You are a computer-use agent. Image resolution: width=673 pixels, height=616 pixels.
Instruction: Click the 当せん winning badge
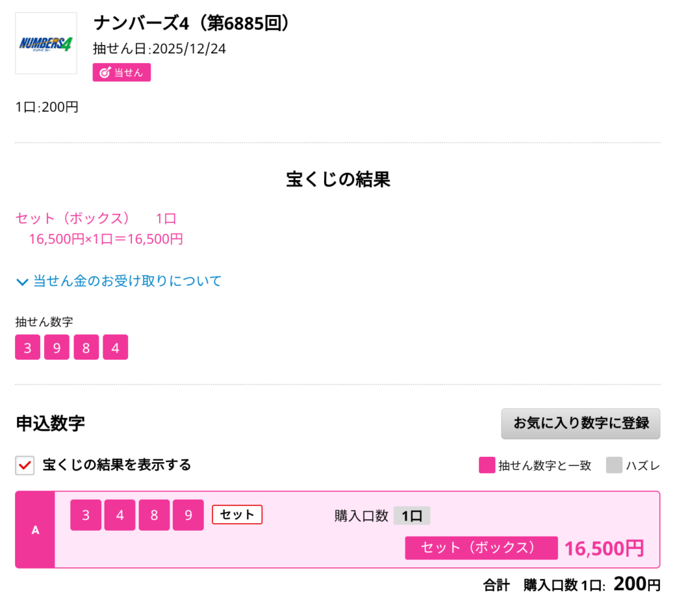pos(122,72)
